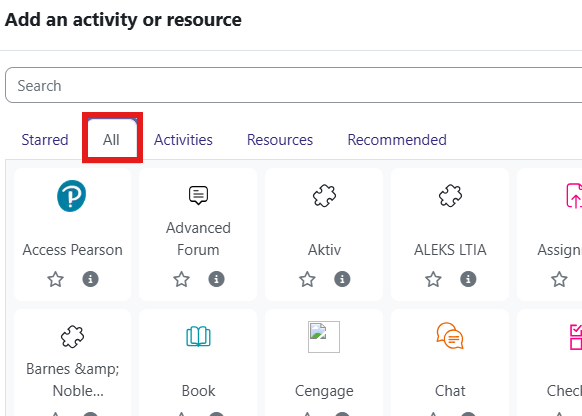Toggle the star for Aktiv
This screenshot has height=416, width=582.
(307, 279)
